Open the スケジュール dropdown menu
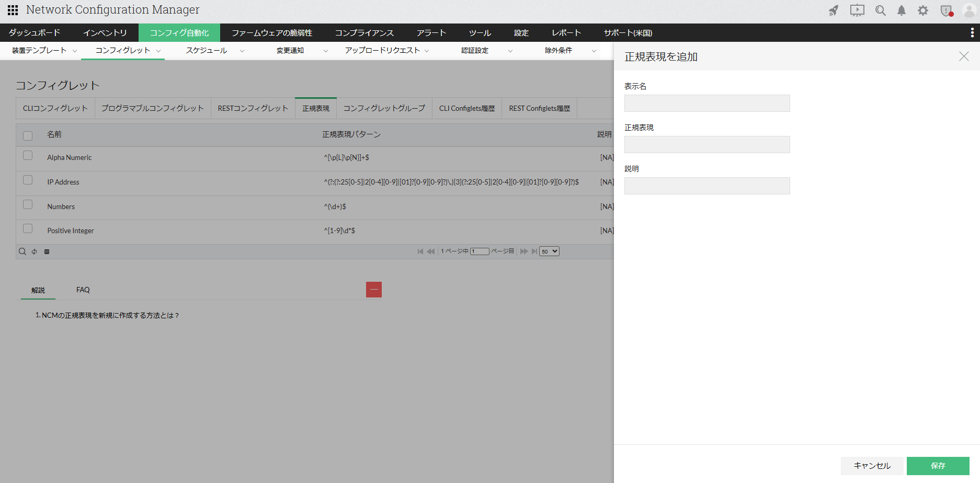 pos(242,51)
